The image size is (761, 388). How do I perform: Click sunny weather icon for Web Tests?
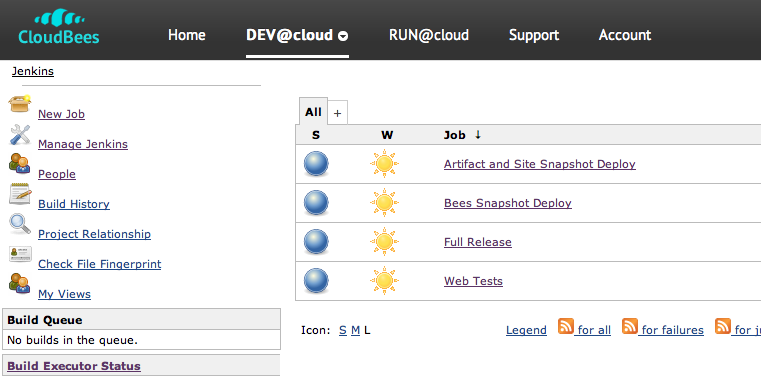(x=384, y=281)
